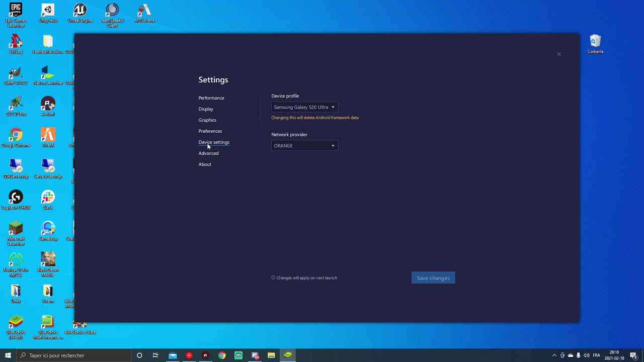Launch MTG Arena desktop shortcut
The image size is (644, 362).
pyautogui.click(x=144, y=14)
